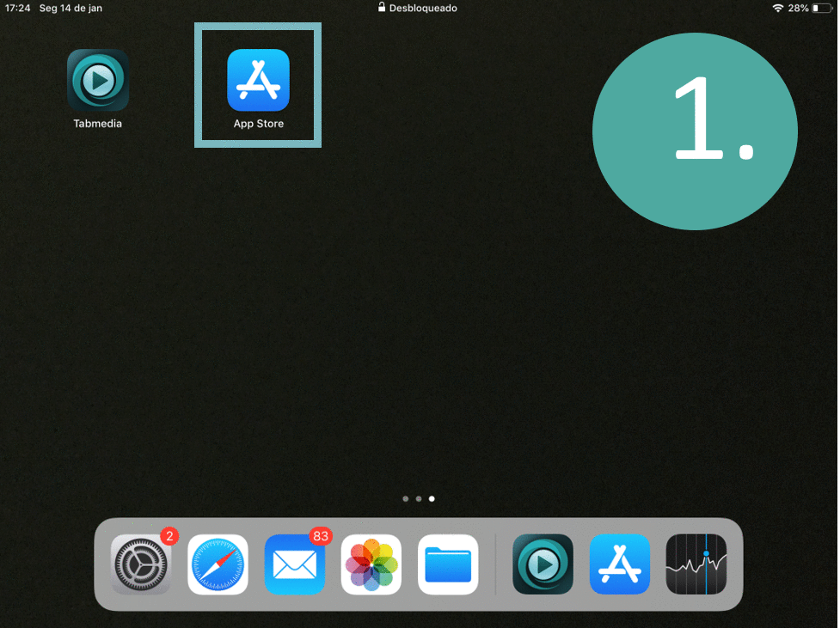
Task: Tap the date Seg 14 de jan
Action: pos(71,8)
